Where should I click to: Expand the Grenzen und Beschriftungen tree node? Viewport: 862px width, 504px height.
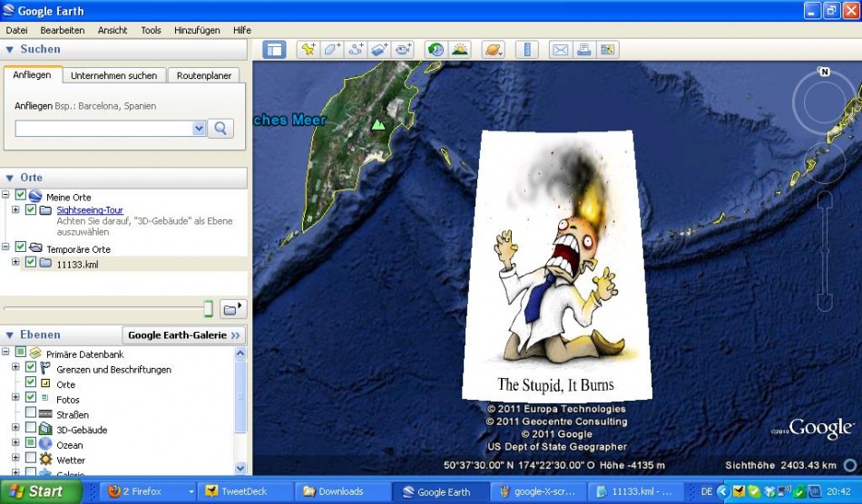[15, 368]
